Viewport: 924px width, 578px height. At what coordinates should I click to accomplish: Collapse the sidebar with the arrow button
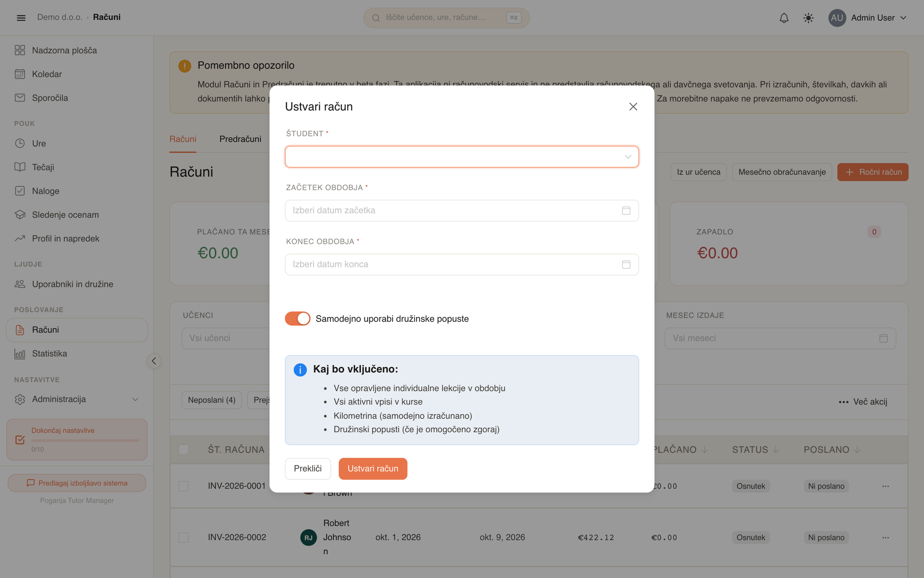(154, 361)
